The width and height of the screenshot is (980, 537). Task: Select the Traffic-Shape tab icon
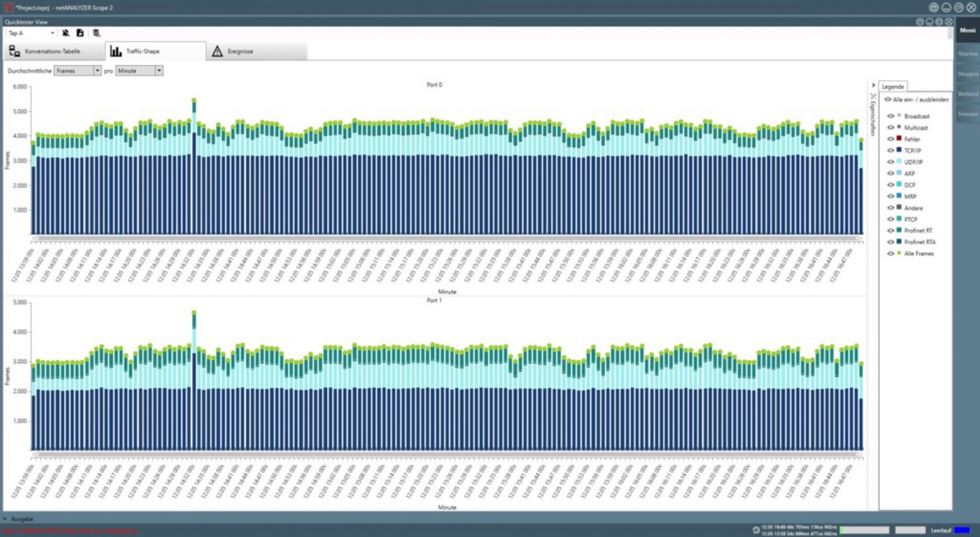point(116,51)
